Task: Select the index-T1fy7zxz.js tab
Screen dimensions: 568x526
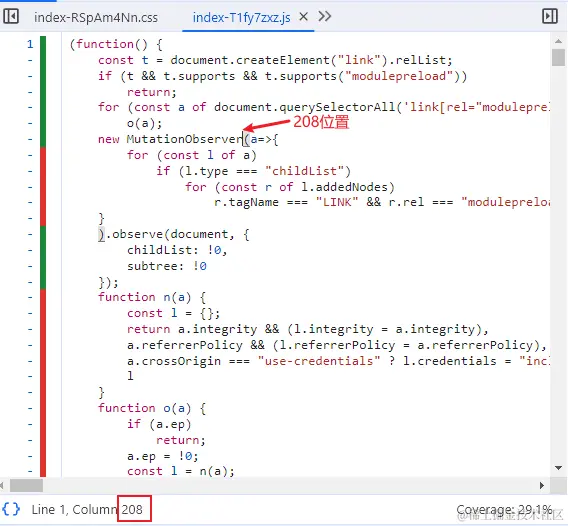Action: pos(241,17)
